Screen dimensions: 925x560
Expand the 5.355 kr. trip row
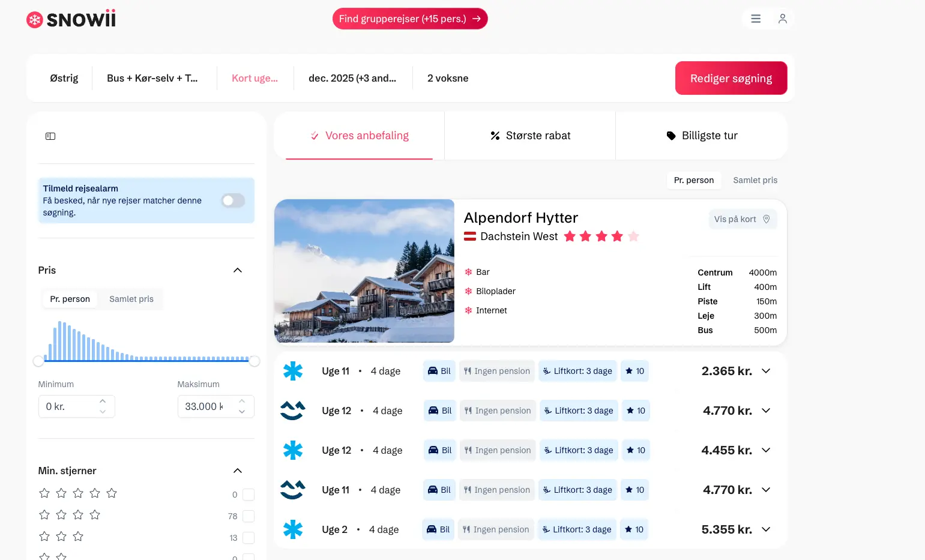pos(766,529)
